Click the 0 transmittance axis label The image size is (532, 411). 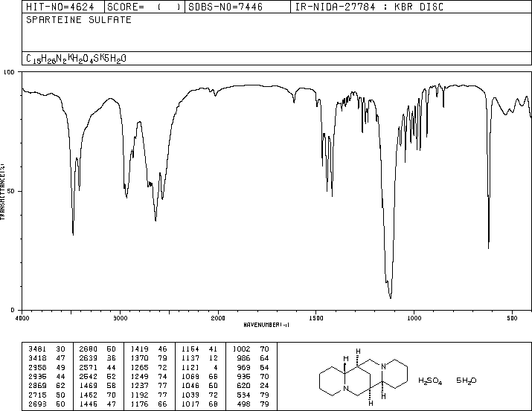click(x=13, y=310)
